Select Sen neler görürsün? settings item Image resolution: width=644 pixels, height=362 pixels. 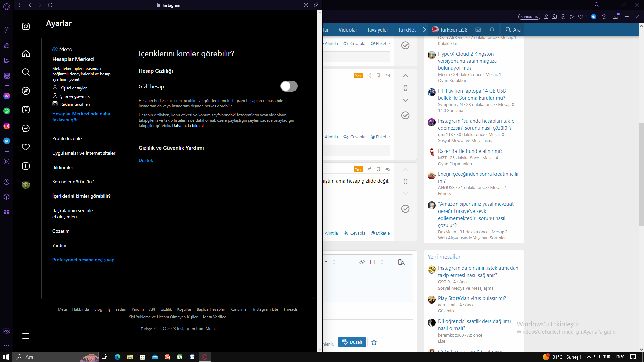73,182
